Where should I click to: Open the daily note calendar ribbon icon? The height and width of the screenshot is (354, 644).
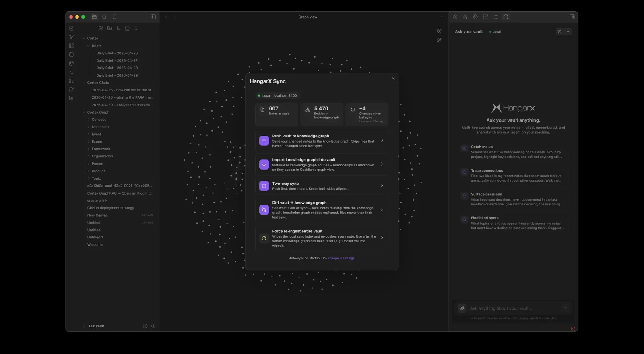click(71, 54)
